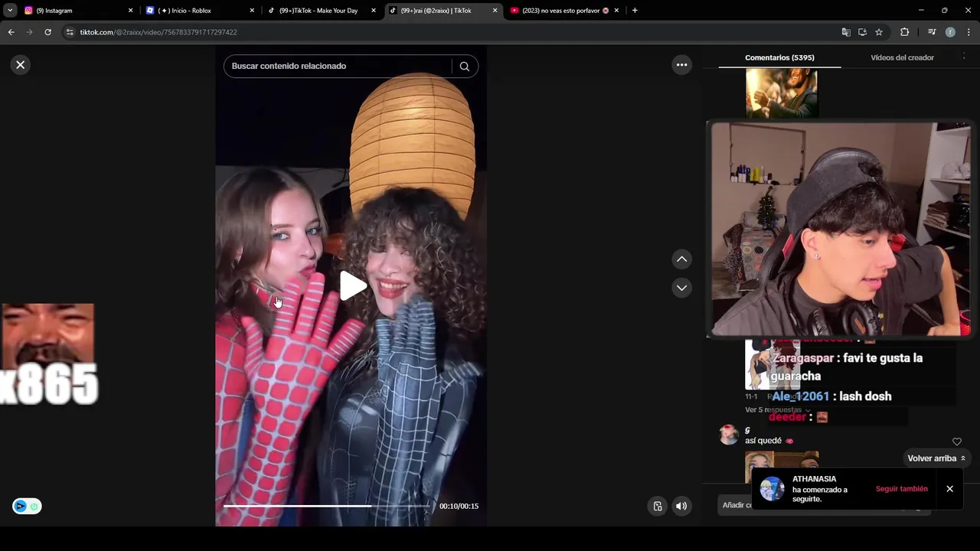
Task: Click the search magnifier icon
Action: (464, 67)
